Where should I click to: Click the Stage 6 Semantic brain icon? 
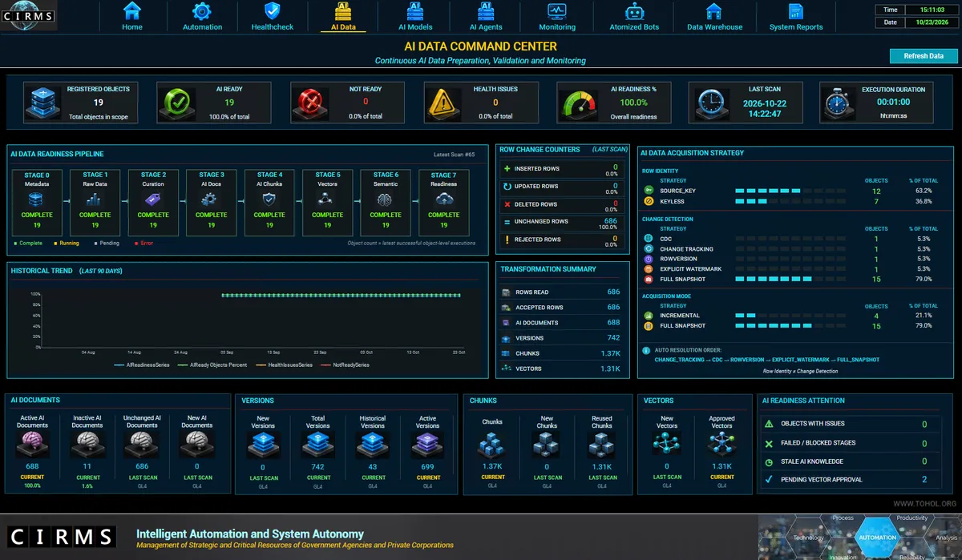386,199
